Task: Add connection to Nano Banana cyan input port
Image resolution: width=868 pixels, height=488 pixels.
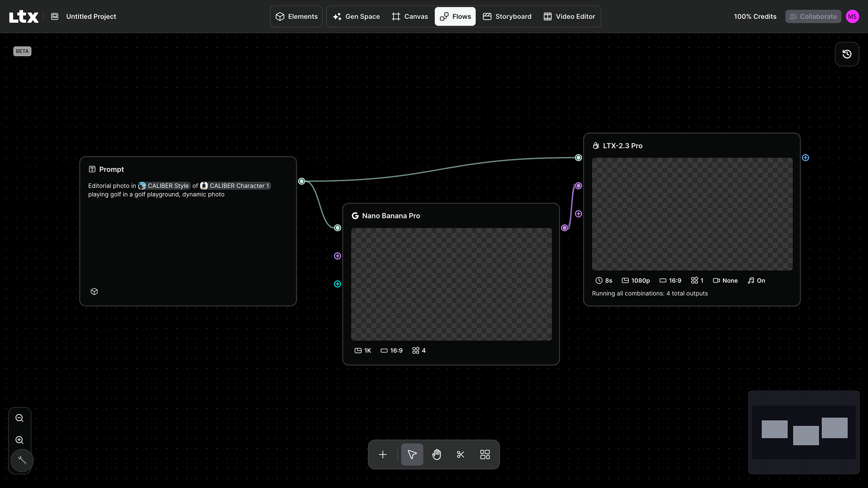Action: click(x=338, y=284)
